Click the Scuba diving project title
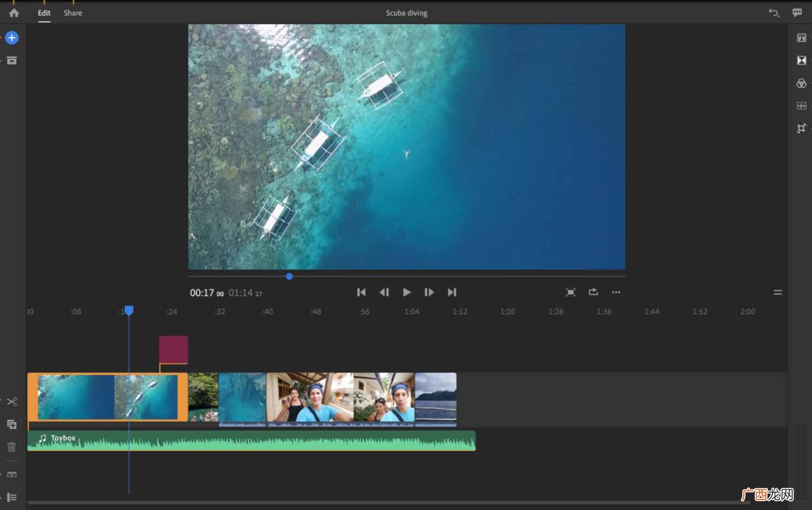Screen dimensions: 812x510 click(407, 13)
